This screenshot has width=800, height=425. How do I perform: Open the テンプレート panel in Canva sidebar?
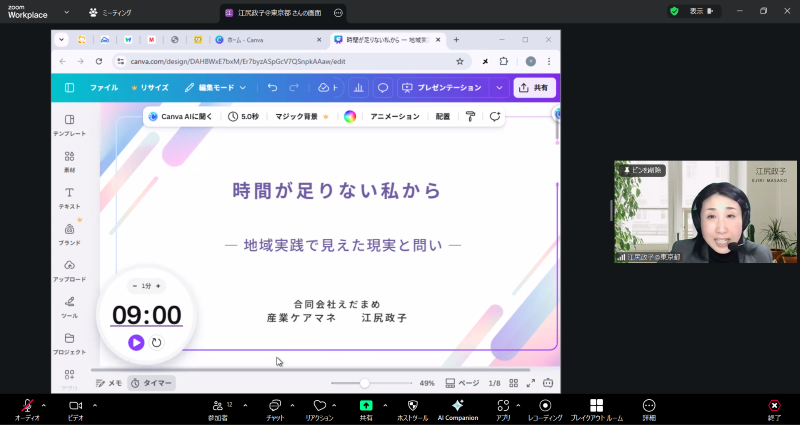(x=69, y=125)
